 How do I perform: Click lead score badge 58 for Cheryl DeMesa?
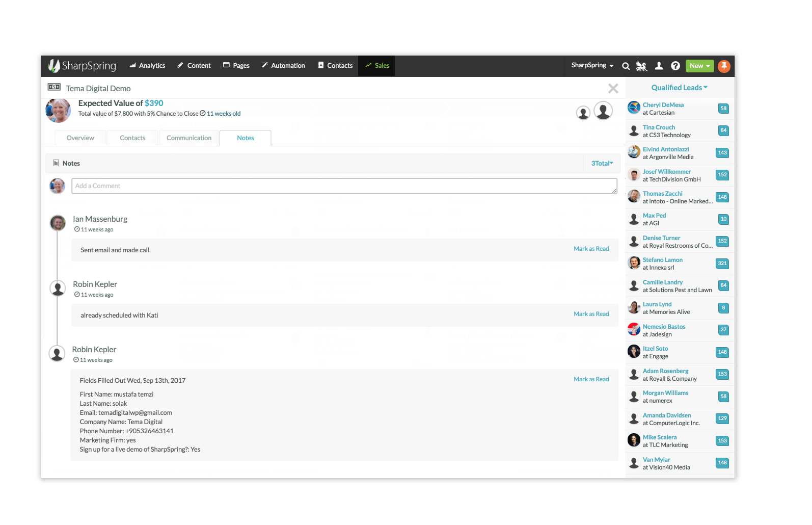(723, 109)
